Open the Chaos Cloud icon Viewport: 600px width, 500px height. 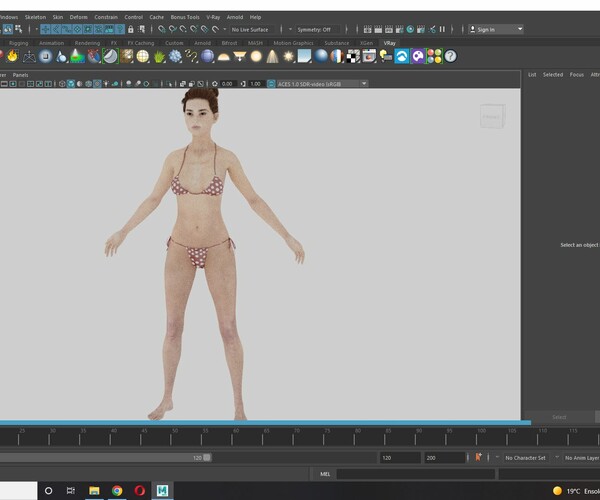tap(402, 56)
